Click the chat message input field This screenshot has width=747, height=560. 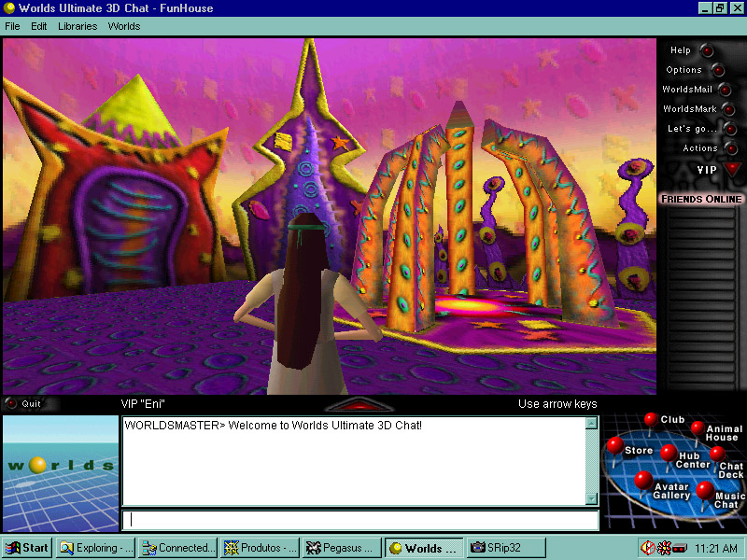[360, 520]
